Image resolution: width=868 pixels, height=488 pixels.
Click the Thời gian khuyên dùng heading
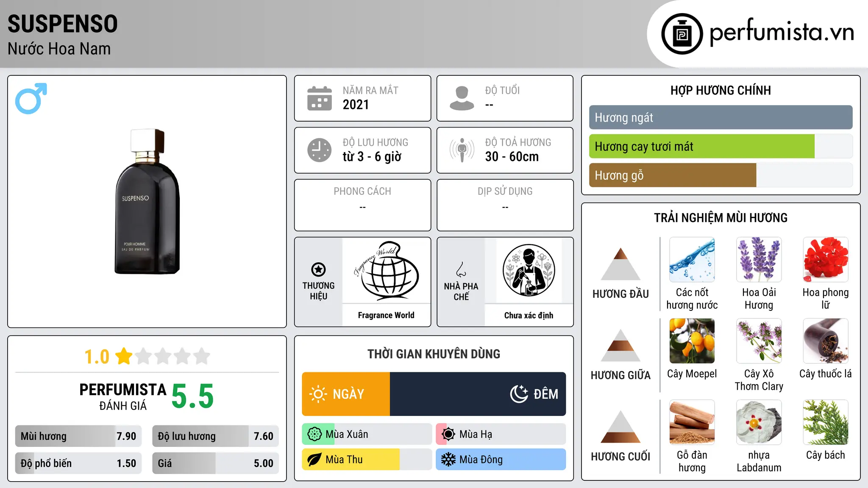[x=434, y=354]
